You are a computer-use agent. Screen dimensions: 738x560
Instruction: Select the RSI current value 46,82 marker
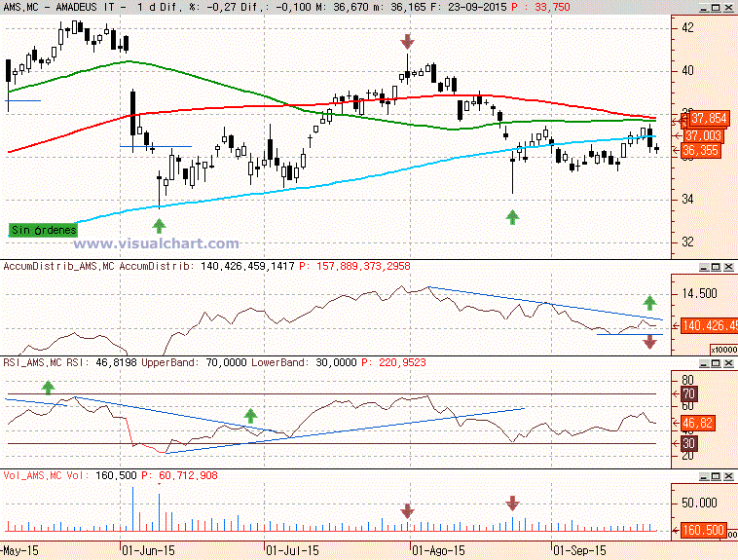(698, 423)
